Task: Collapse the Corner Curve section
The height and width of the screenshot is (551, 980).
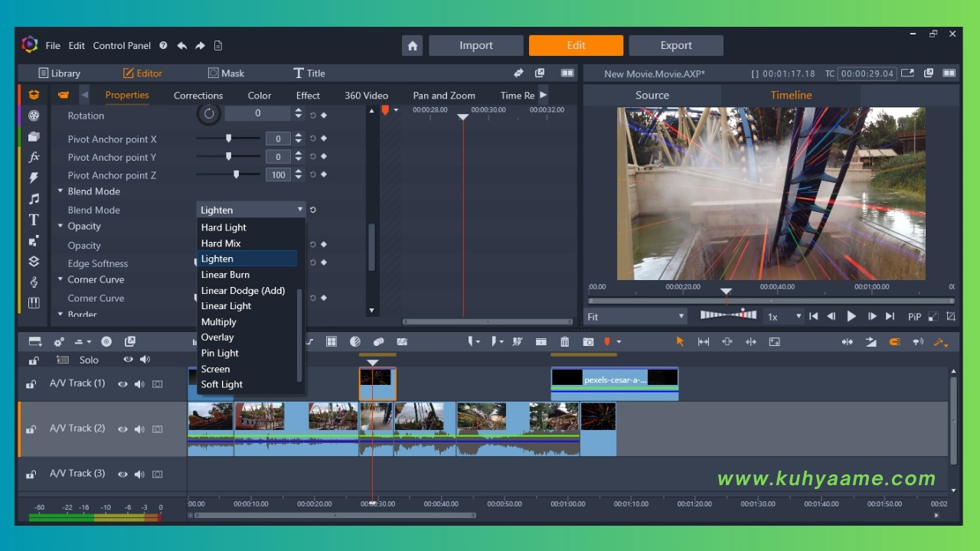Action: point(60,279)
